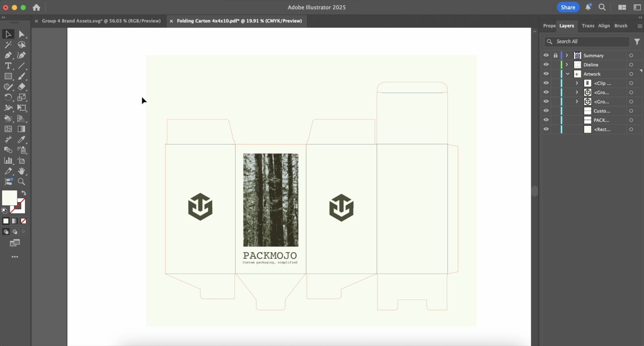Hide the Dieline layer
Viewport: 644px width, 346px height.
point(546,65)
